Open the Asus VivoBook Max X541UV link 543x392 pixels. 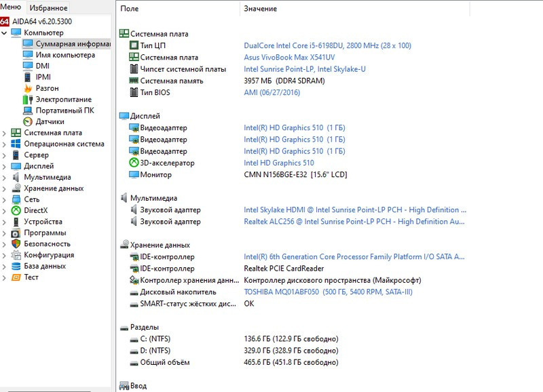(289, 58)
